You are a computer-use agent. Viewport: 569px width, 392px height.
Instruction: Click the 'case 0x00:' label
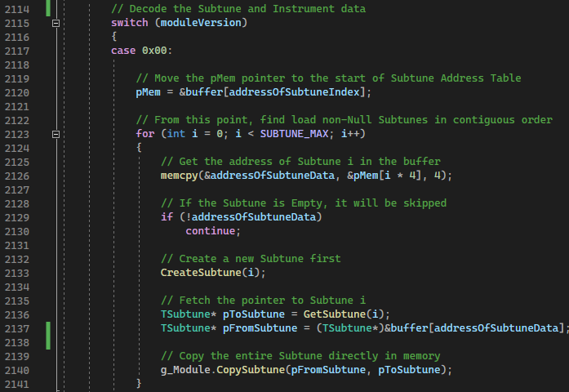141,51
